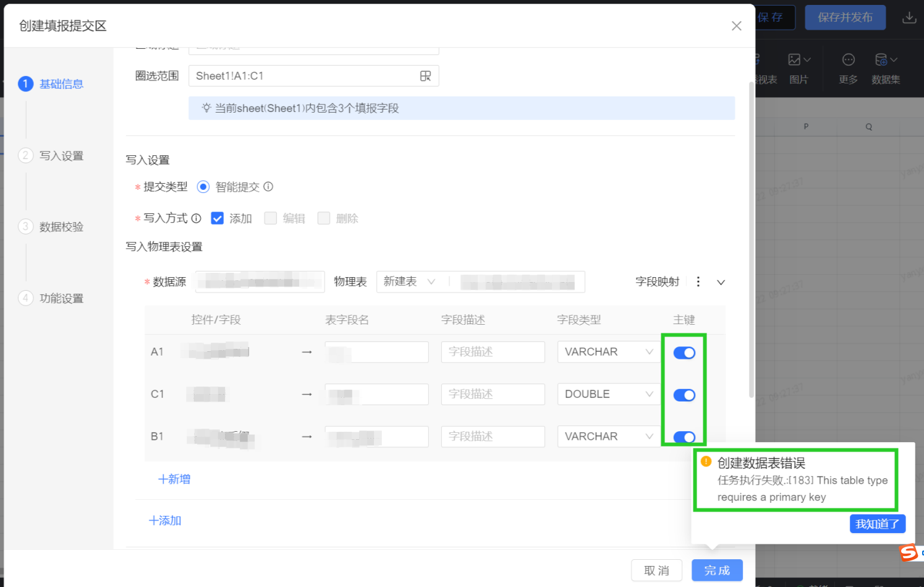The height and width of the screenshot is (587, 924).
Task: Click the range selector icon in 圈选范围 field
Action: coord(425,76)
